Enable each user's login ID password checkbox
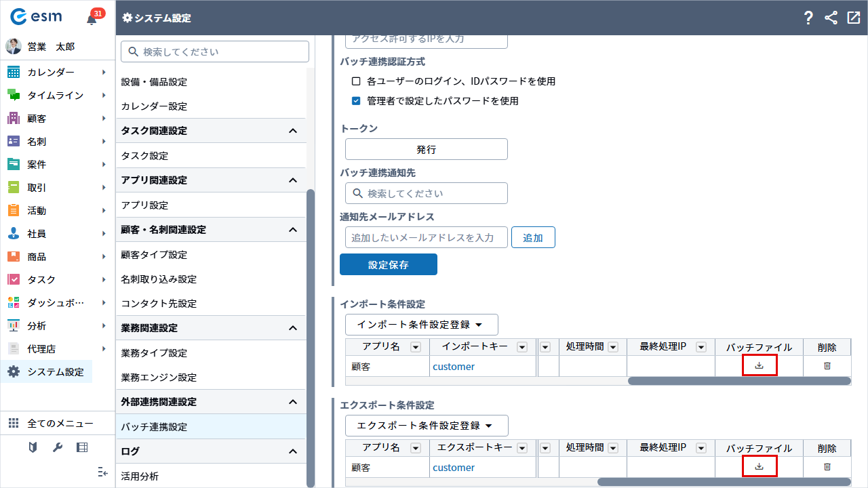This screenshot has height=488, width=868. click(356, 81)
